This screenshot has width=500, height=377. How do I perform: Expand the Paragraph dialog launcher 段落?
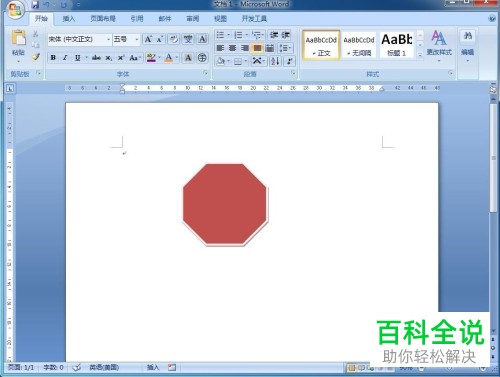[x=294, y=73]
